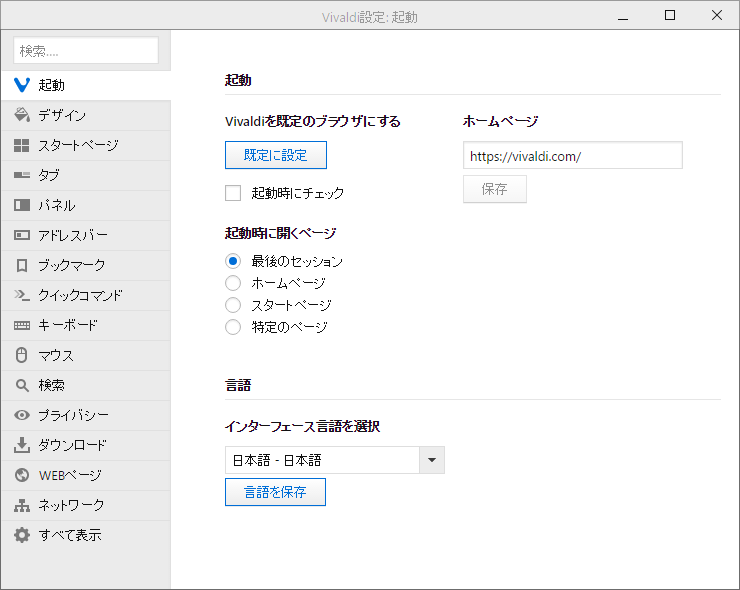This screenshot has height=590, width=740.
Task: Click the 日本語 - 日本語 combo box
Action: tap(335, 460)
